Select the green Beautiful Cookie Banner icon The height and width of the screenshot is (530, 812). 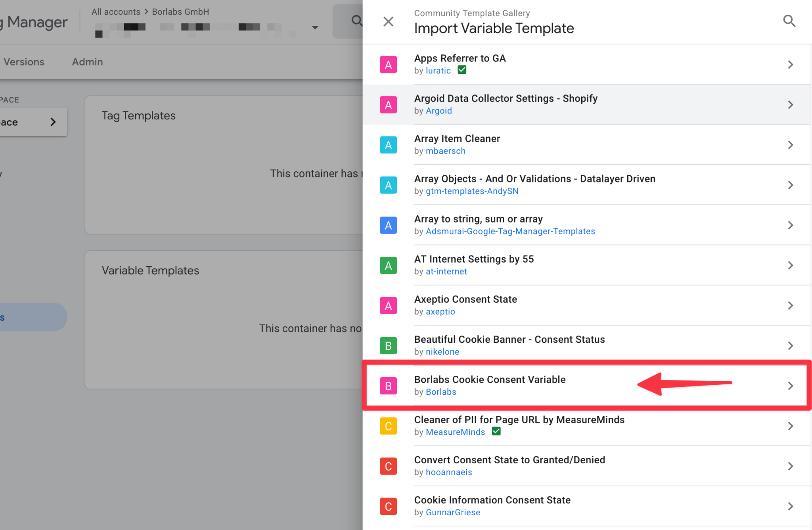point(388,346)
